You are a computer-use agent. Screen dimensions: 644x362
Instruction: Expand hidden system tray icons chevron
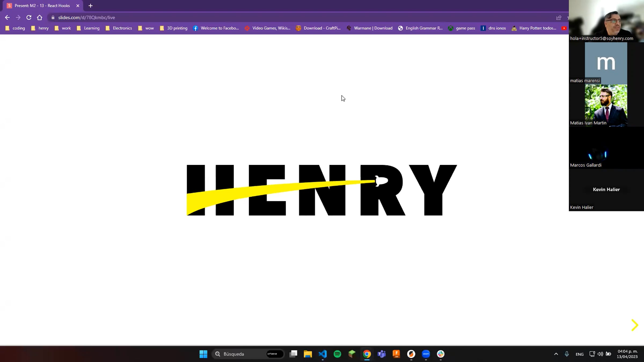tap(556, 354)
